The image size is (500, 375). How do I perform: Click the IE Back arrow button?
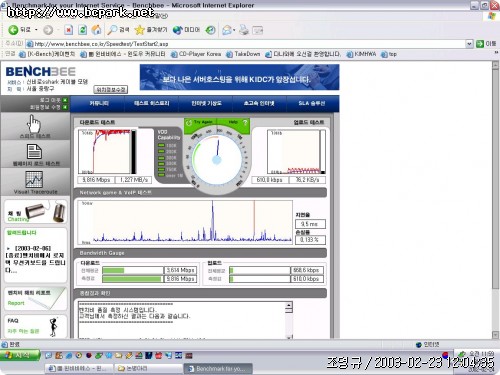pos(13,30)
